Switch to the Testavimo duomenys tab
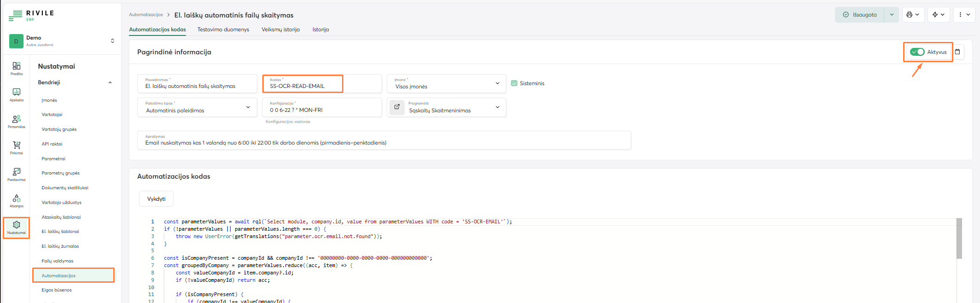The width and height of the screenshot is (980, 303). (x=223, y=29)
